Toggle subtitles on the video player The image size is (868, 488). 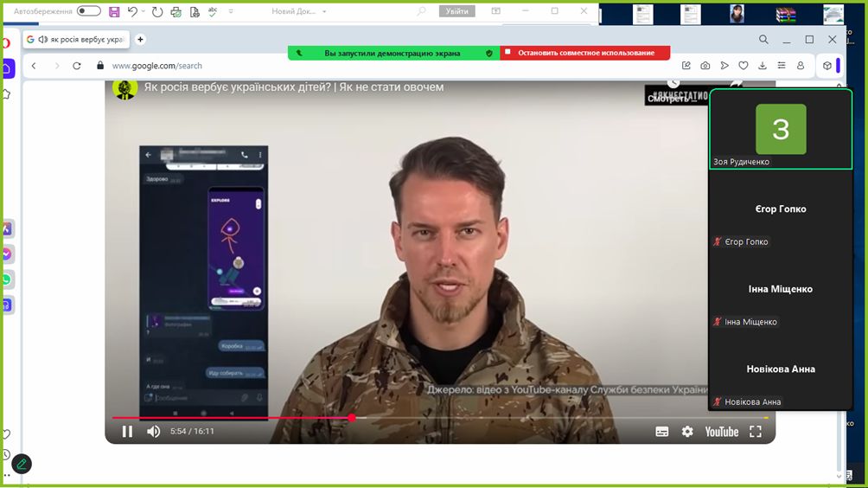(x=662, y=432)
